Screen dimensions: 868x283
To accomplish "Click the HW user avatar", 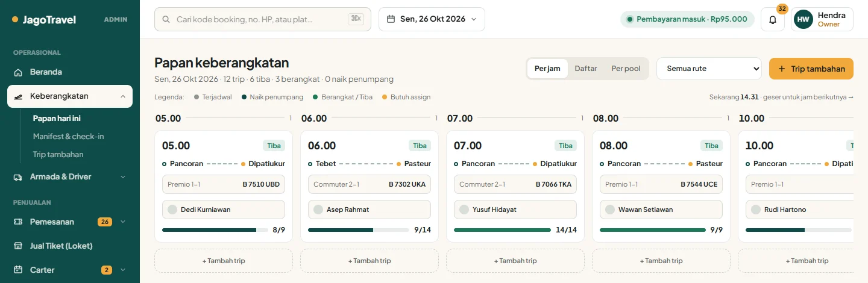I will click(x=804, y=19).
